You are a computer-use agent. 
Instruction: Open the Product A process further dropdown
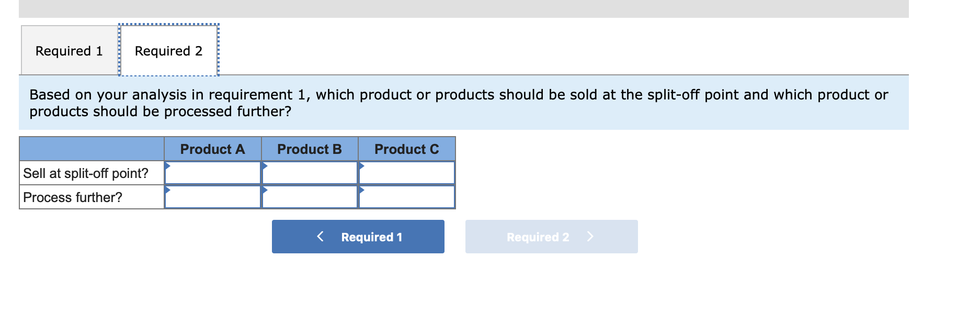point(213,197)
